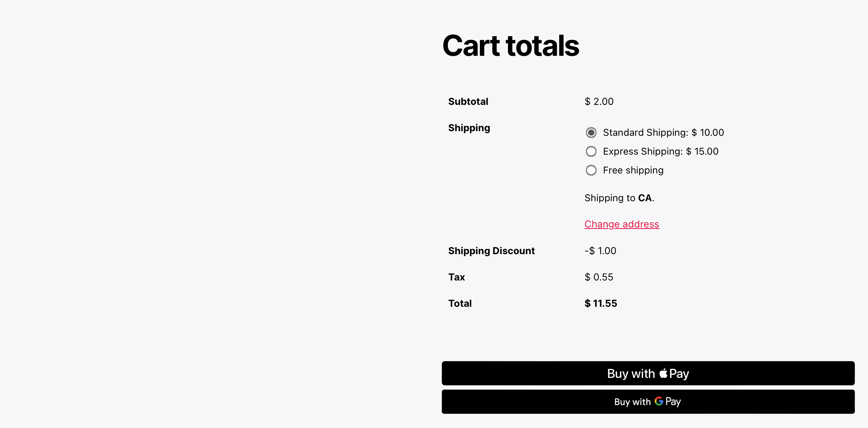The image size is (868, 428).
Task: Click the Shipping Discount row label
Action: pos(491,251)
